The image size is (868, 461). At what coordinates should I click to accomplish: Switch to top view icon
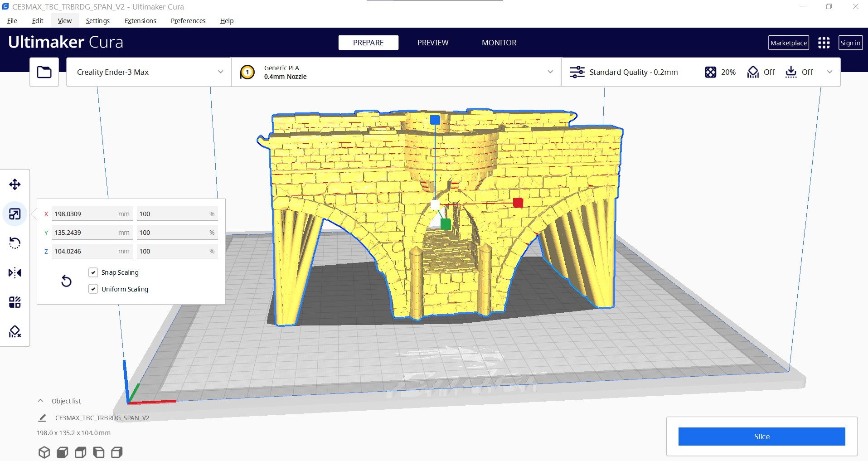[80, 452]
